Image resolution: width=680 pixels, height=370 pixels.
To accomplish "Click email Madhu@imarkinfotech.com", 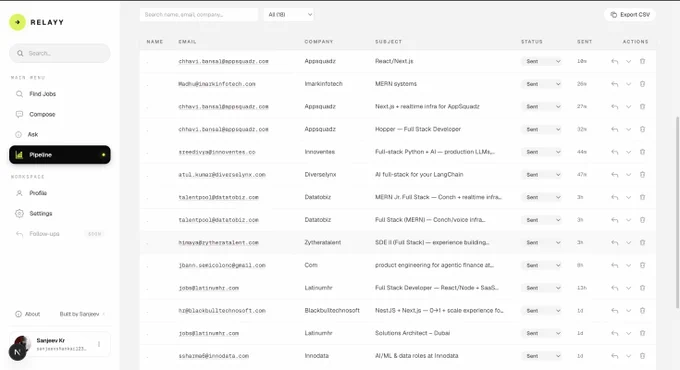I will 217,84.
